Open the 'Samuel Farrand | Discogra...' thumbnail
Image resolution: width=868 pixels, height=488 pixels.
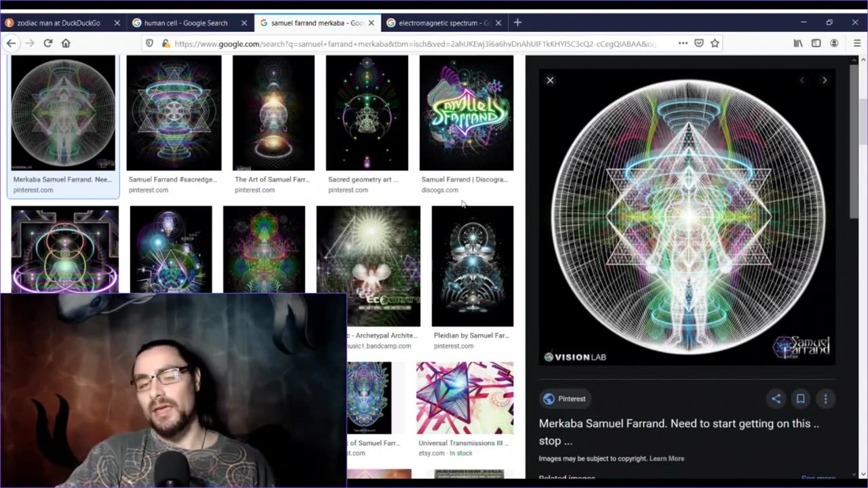click(x=467, y=113)
